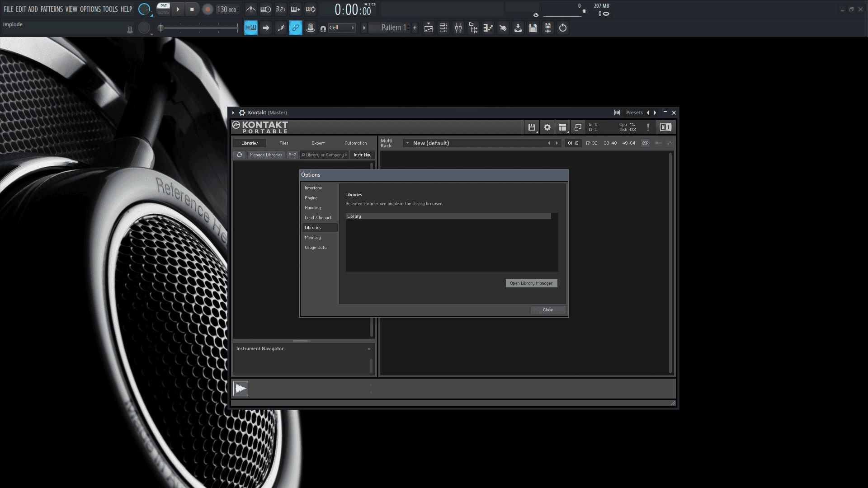Expand the pattern menu arrow left of Pattern 1
This screenshot has height=488, width=868.
(x=364, y=28)
